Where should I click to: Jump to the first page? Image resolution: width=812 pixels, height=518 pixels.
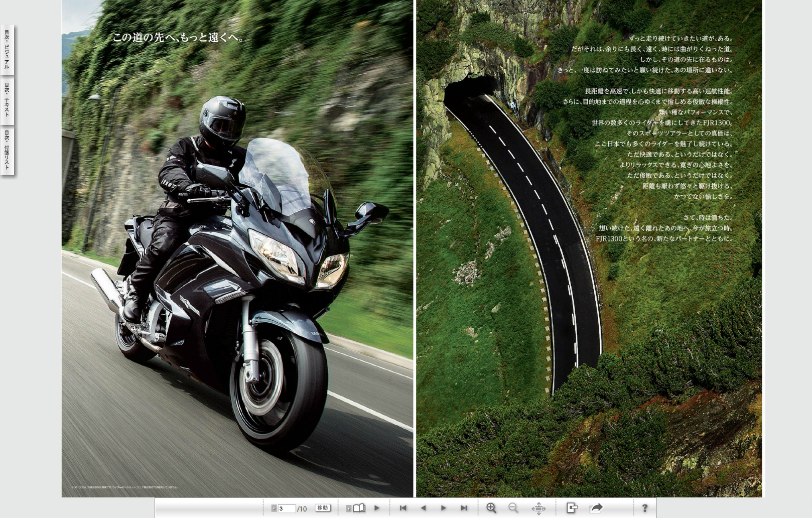(403, 508)
